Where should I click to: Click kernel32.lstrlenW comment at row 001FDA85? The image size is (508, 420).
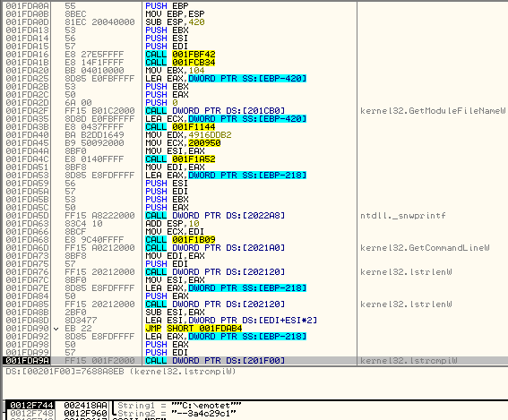tap(406, 304)
